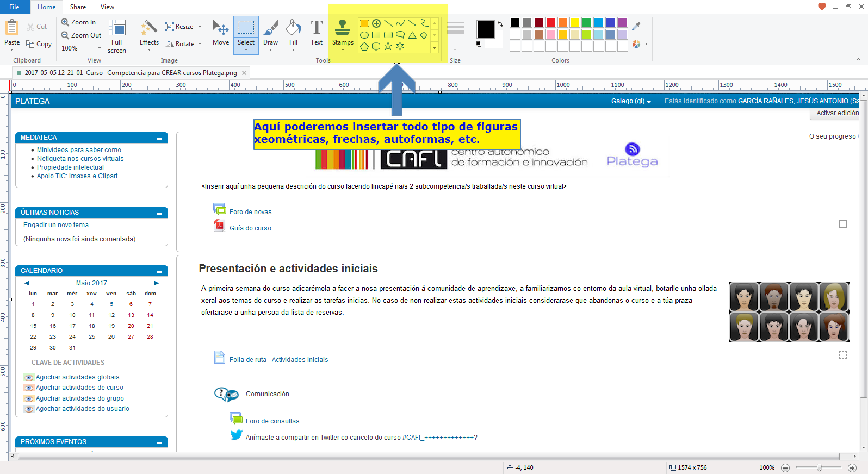Open the edit colors palette wheel
The width and height of the screenshot is (868, 474).
point(636,44)
